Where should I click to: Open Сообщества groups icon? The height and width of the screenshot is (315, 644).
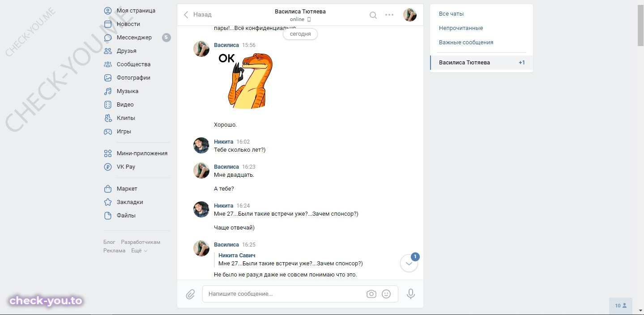[x=107, y=64]
